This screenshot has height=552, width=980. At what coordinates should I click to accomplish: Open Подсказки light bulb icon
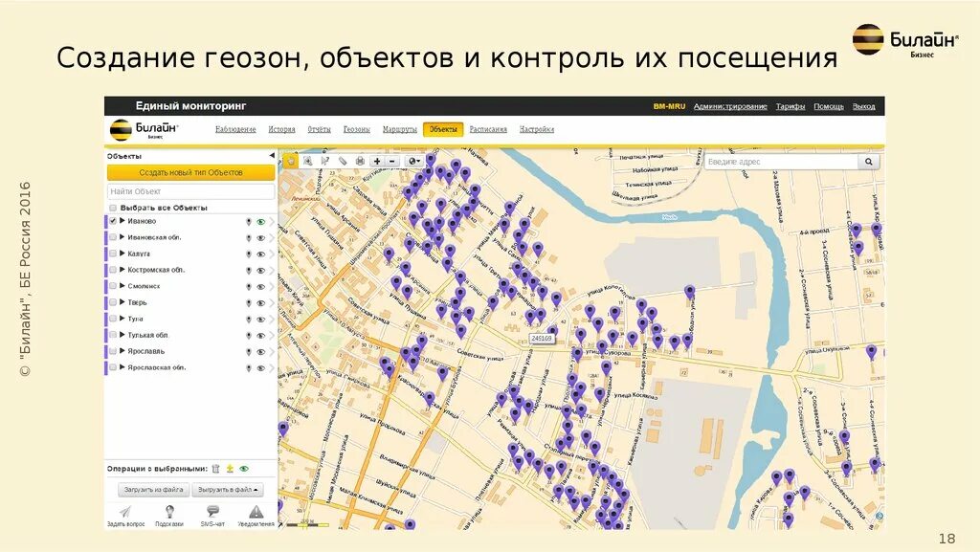168,512
